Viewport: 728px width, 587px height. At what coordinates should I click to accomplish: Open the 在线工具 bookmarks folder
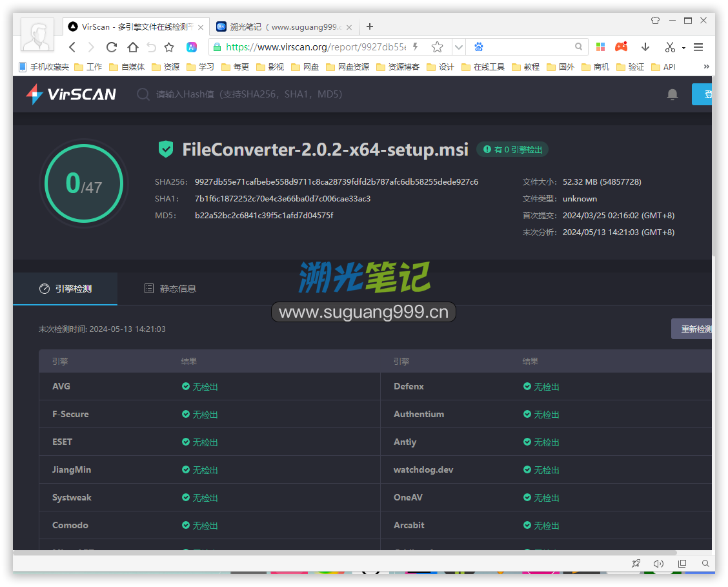[x=483, y=67]
